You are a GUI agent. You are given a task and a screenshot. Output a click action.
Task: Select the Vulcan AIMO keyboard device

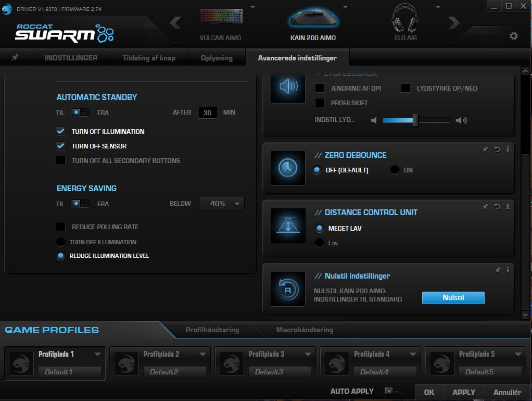(x=221, y=16)
